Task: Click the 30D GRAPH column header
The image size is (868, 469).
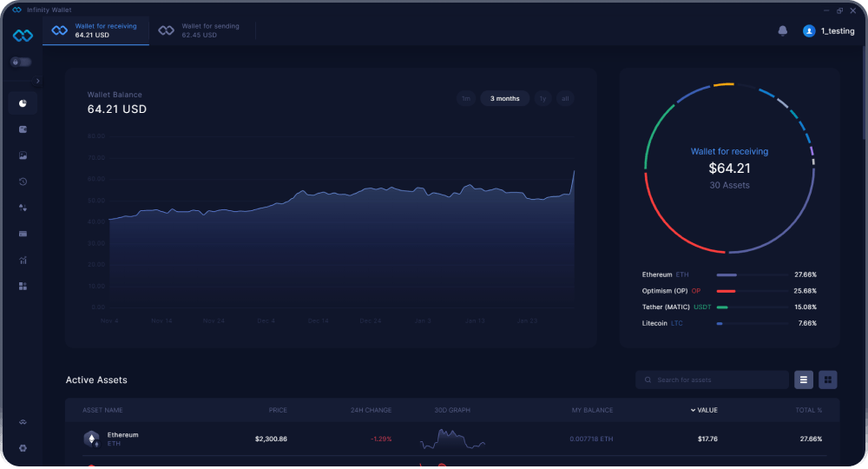Action: (x=452, y=410)
